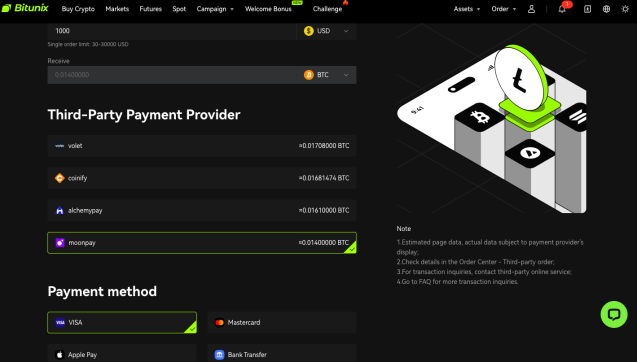Select volet as payment provider
Image resolution: width=637 pixels, height=362 pixels.
pos(202,145)
